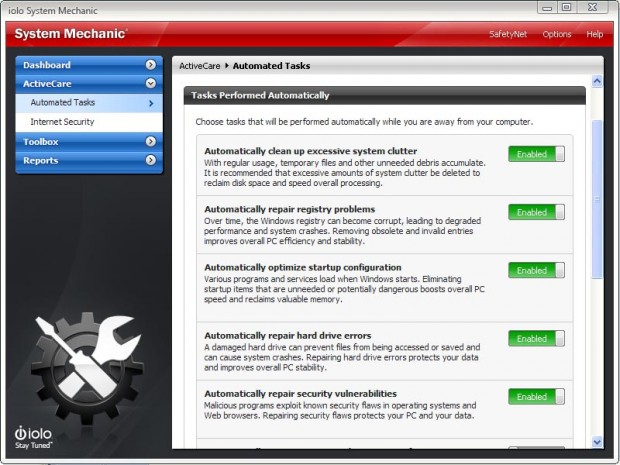Click the Toolbox arrow icon
Screen dimensions: 620x465
point(151,141)
